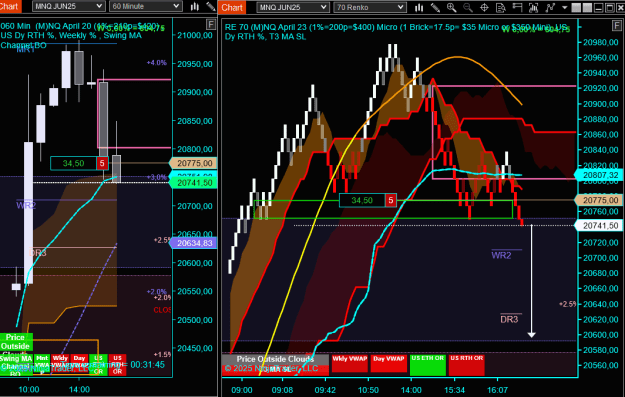The height and width of the screenshot is (397, 625).
Task: Click 14:00 label on left chart time axis
Action: [x=79, y=389]
